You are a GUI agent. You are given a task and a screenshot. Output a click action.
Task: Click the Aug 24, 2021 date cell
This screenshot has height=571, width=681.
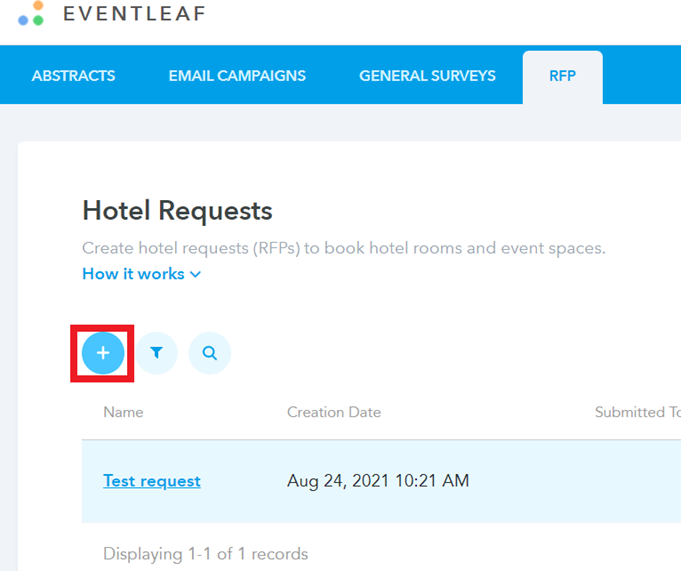click(378, 481)
